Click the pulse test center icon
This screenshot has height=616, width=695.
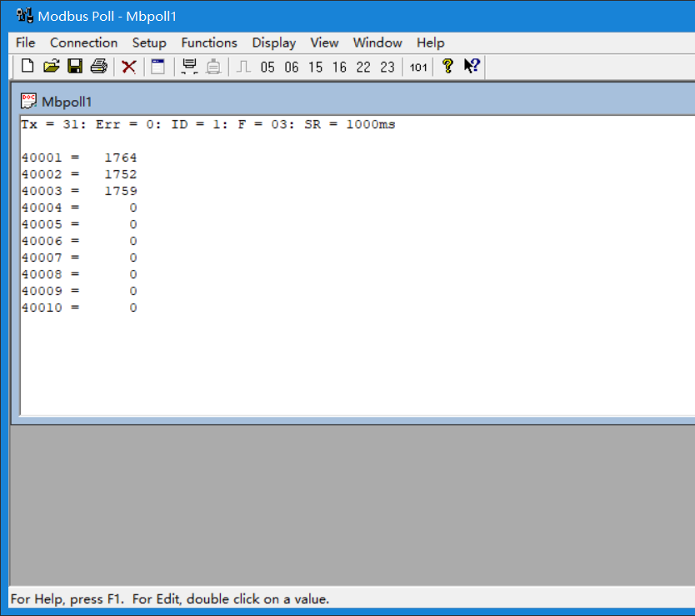click(x=243, y=67)
